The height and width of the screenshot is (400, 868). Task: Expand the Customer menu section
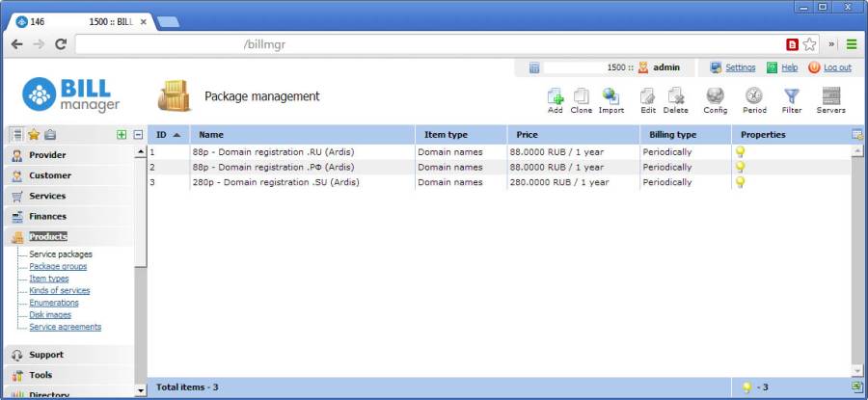(69, 175)
